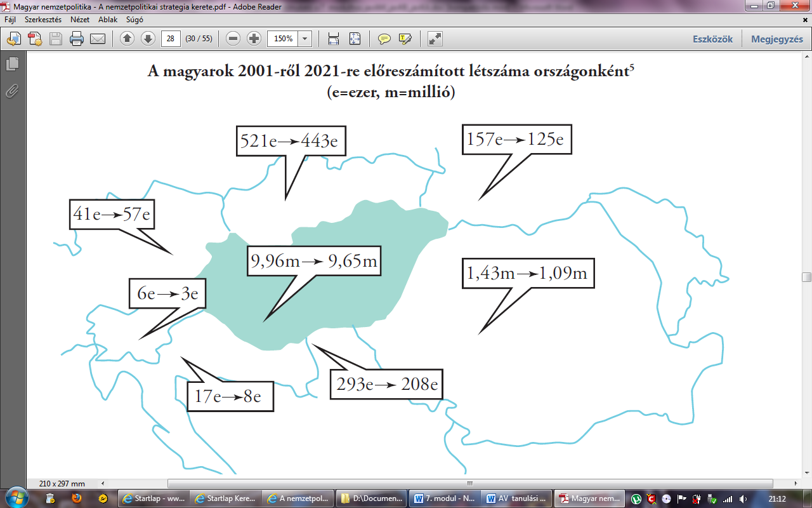812x508 pixels.
Task: Go to previous page arrow button
Action: click(127, 39)
